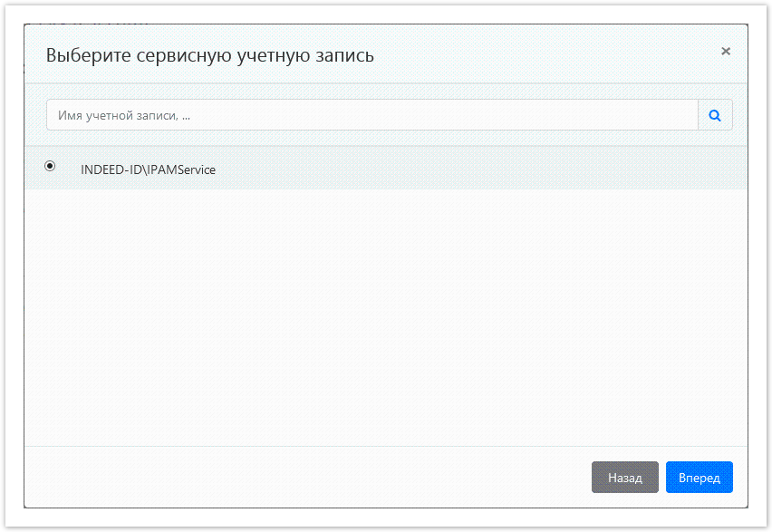Dismiss the dialog with the × button
772x532 pixels.
725,51
